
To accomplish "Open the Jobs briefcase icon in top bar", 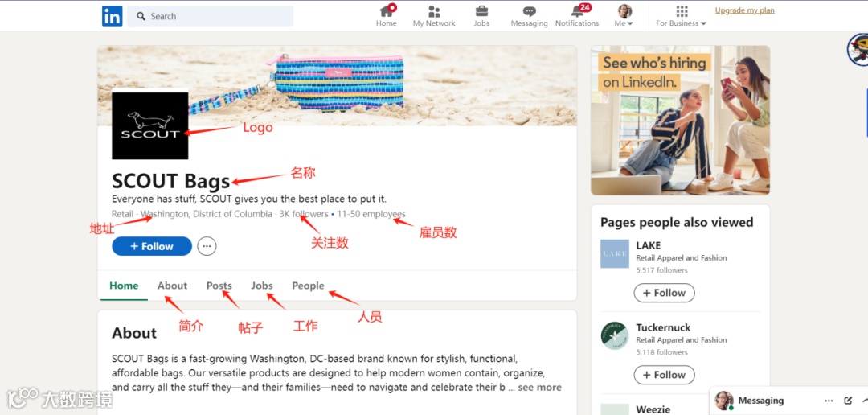I will coord(481,15).
